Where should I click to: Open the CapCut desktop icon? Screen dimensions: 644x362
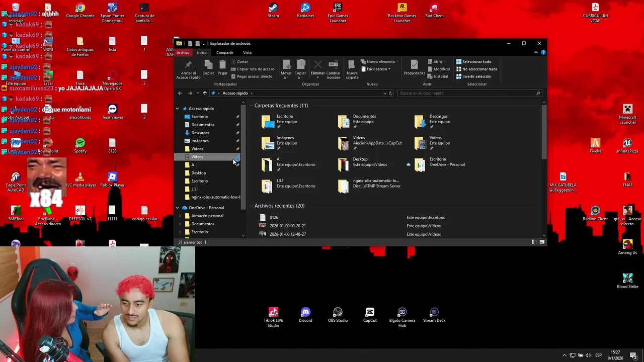(x=370, y=315)
